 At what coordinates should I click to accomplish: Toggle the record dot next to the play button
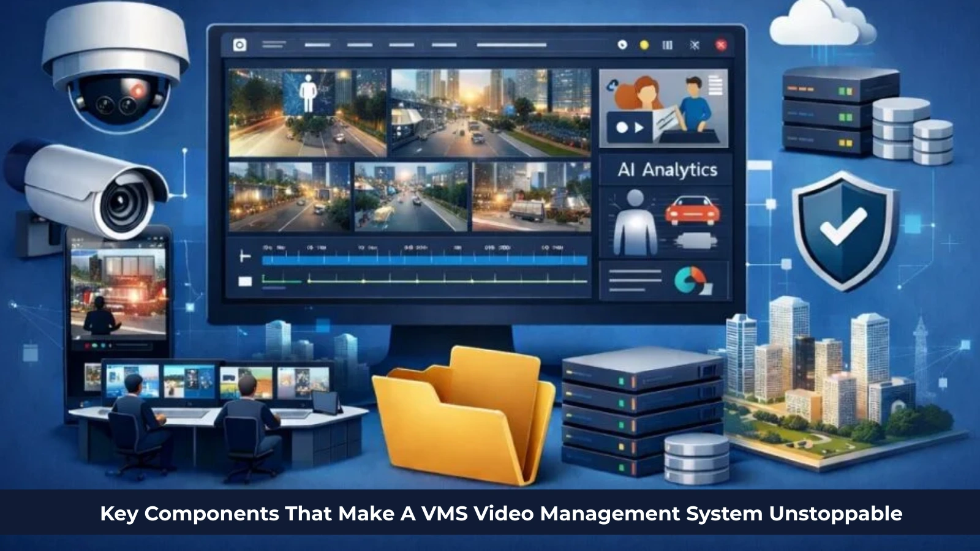pyautogui.click(x=621, y=127)
